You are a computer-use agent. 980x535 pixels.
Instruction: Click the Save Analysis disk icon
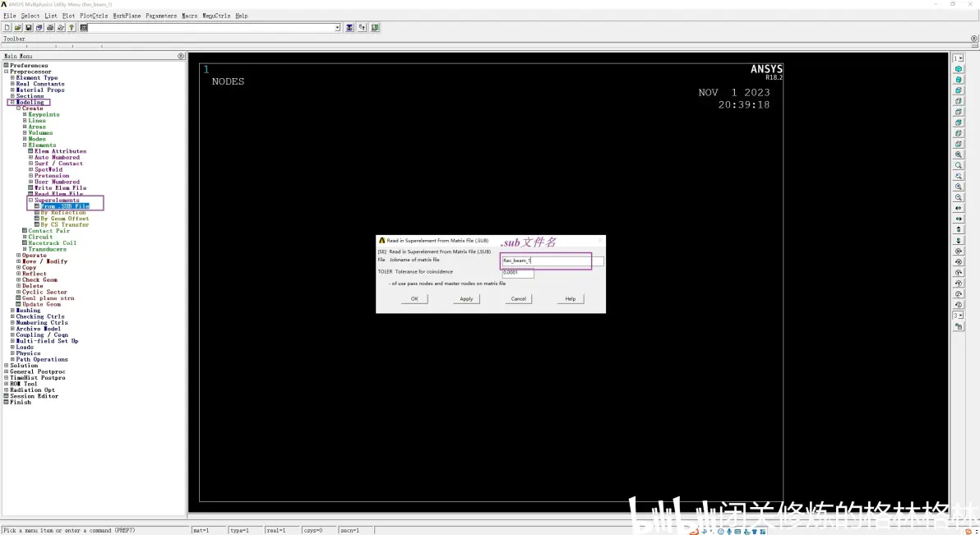(x=28, y=27)
